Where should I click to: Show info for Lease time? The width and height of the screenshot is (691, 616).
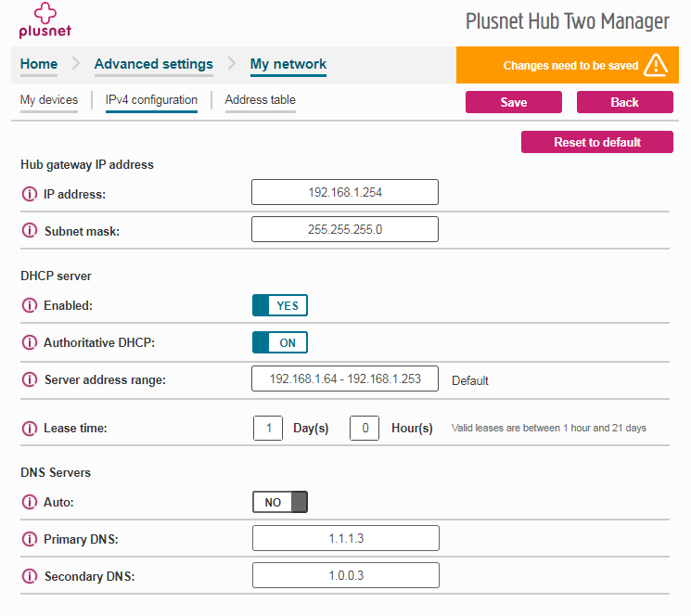tap(29, 429)
